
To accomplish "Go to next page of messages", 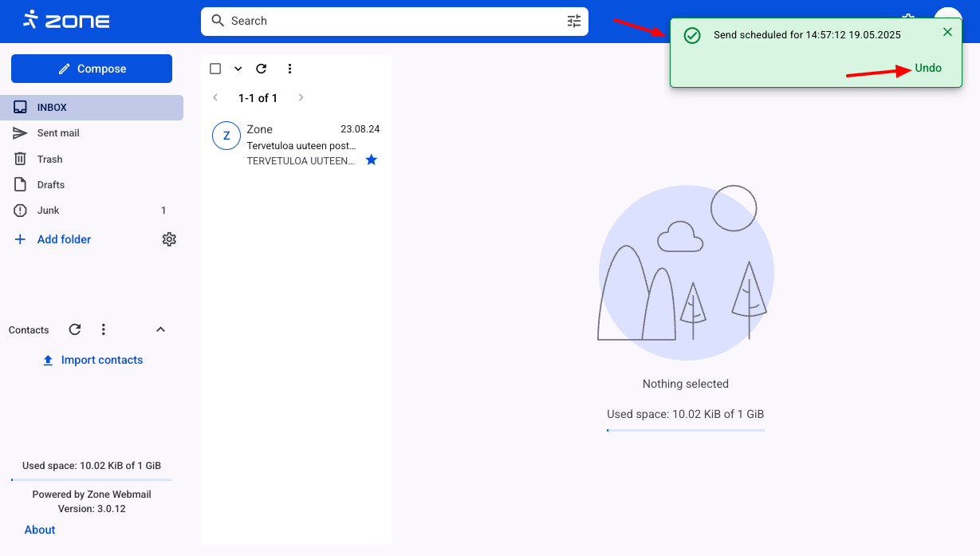I will click(301, 98).
